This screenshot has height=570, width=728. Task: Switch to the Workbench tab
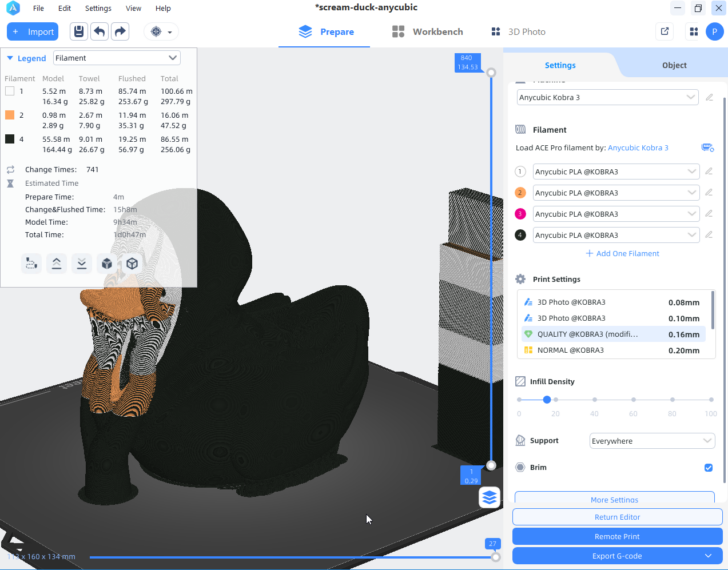tap(428, 32)
